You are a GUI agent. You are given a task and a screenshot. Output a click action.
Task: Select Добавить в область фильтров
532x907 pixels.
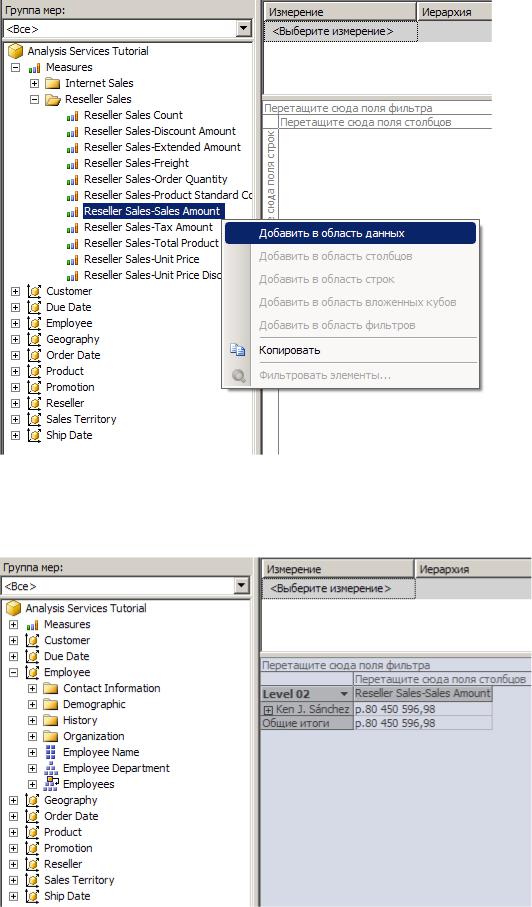click(350, 325)
